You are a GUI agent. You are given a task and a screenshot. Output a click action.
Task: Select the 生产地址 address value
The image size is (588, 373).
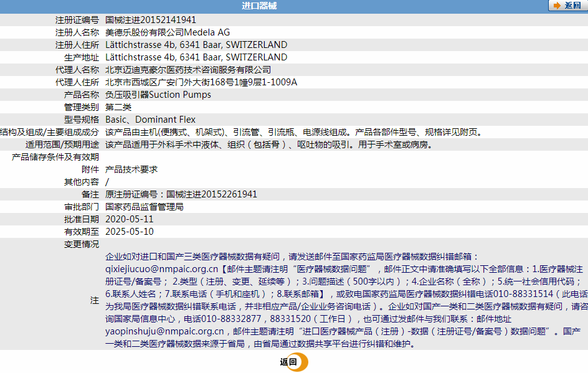196,57
